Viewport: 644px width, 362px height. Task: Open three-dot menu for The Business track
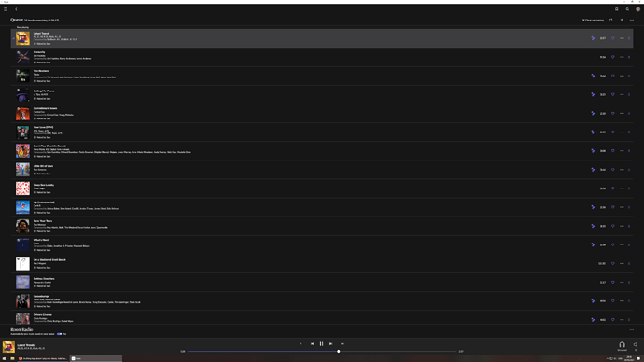coord(622,76)
